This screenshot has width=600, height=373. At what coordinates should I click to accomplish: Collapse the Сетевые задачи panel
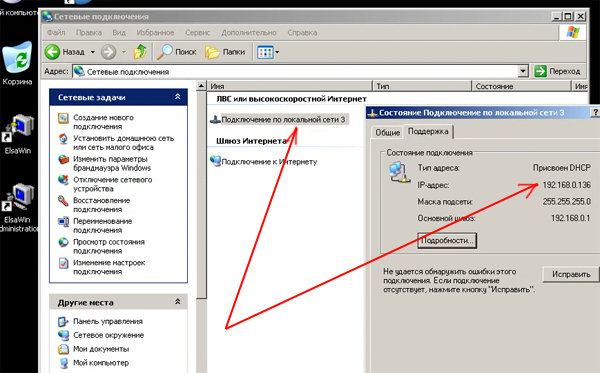[178, 97]
